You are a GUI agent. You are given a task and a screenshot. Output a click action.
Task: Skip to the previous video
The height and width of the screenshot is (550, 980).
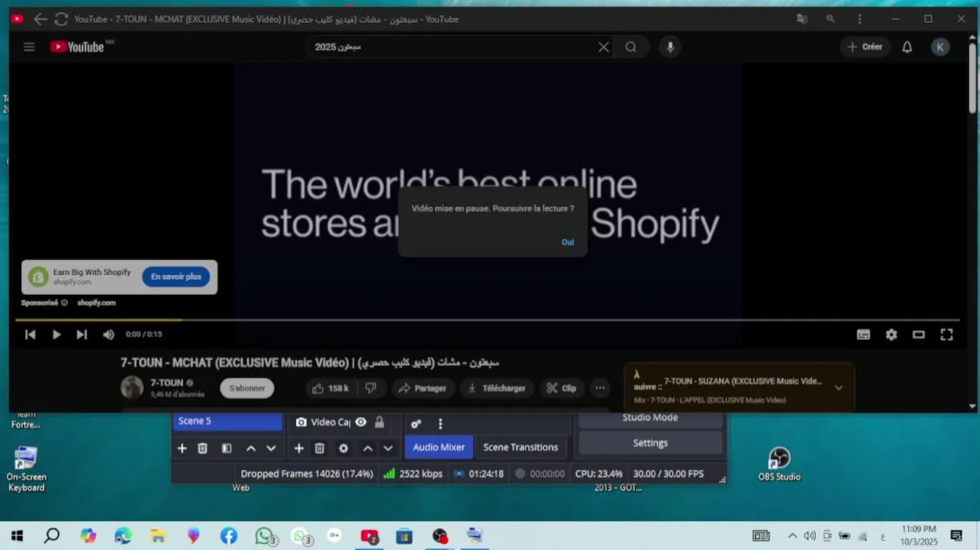pyautogui.click(x=30, y=335)
